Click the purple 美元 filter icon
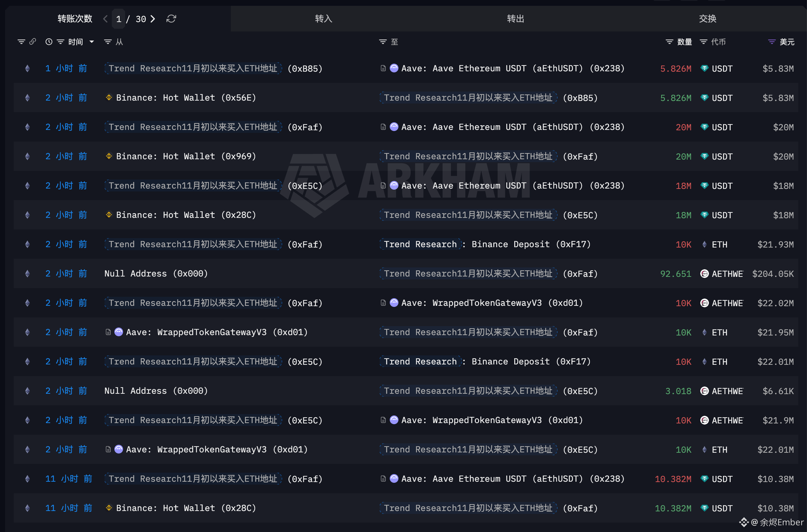This screenshot has width=807, height=532. point(772,42)
